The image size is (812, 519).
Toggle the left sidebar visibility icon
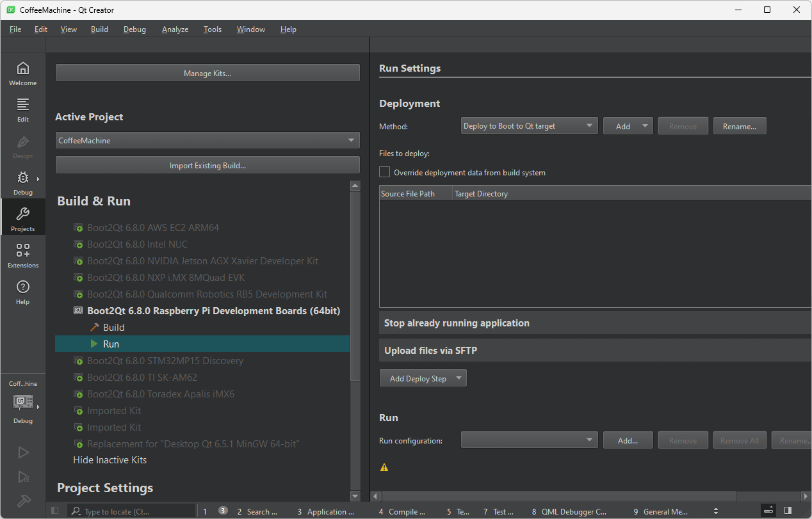55,511
